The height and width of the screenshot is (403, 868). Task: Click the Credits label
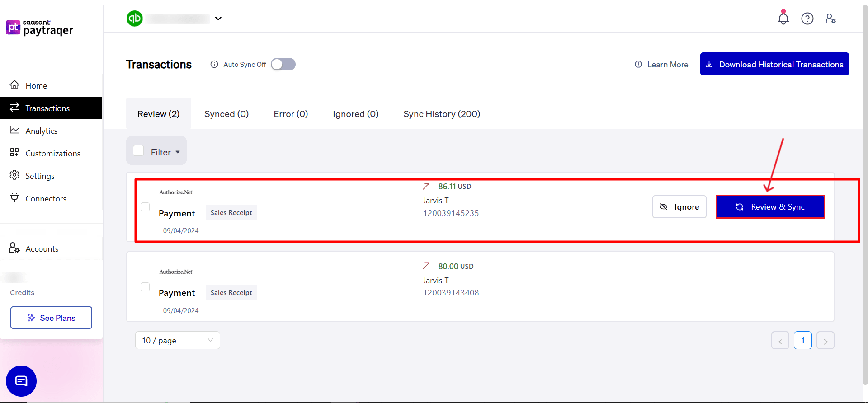(22, 293)
